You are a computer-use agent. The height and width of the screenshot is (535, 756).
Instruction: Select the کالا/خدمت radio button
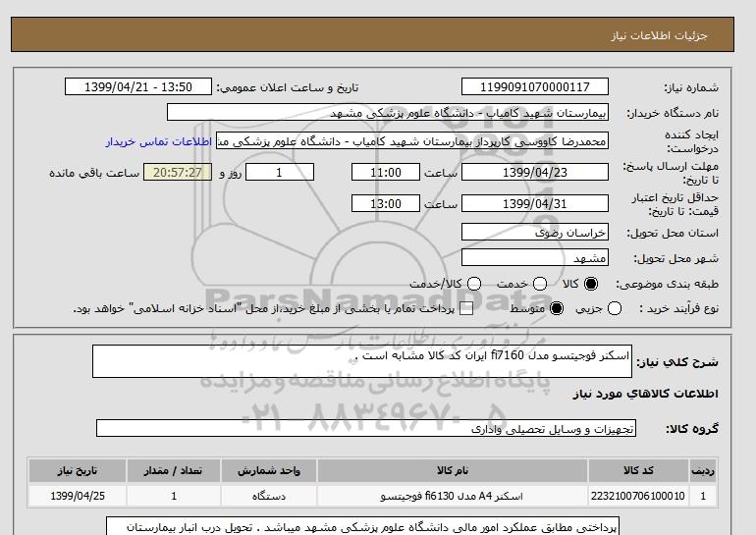point(474,284)
